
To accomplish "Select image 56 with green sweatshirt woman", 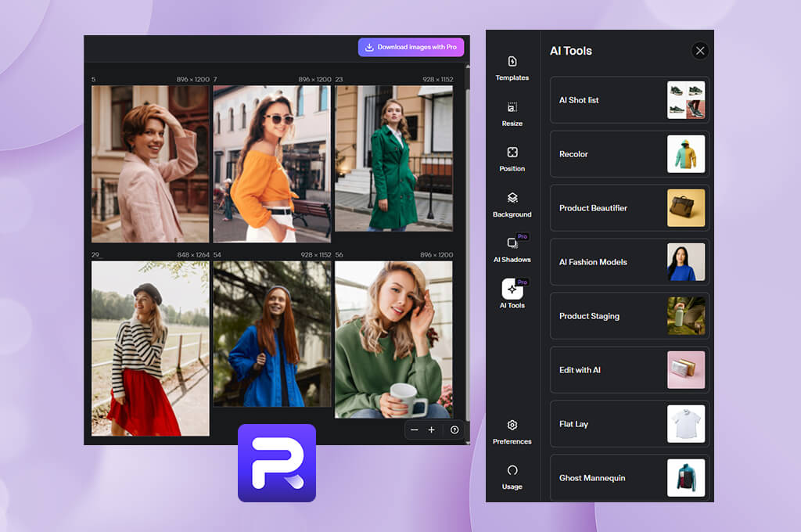I will [393, 340].
